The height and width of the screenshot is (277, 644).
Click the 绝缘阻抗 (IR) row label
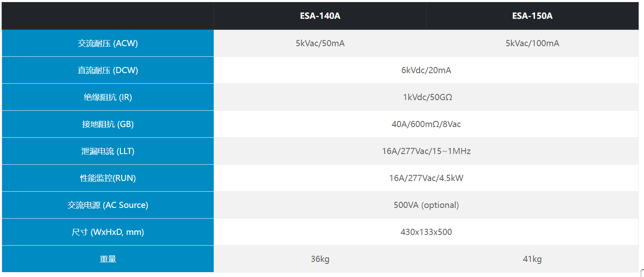tap(108, 97)
